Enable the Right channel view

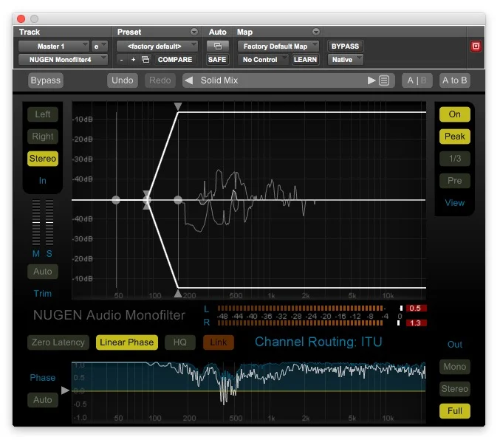point(43,137)
